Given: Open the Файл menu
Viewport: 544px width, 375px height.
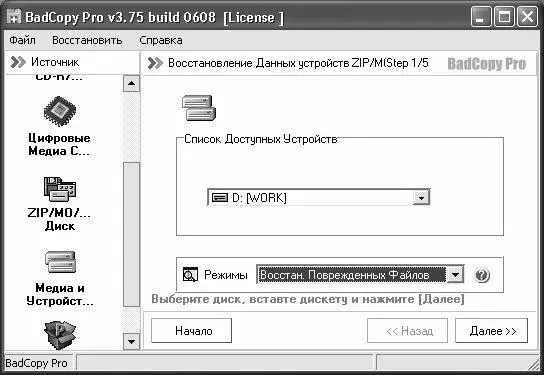Looking at the screenshot, I should pyautogui.click(x=22, y=40).
